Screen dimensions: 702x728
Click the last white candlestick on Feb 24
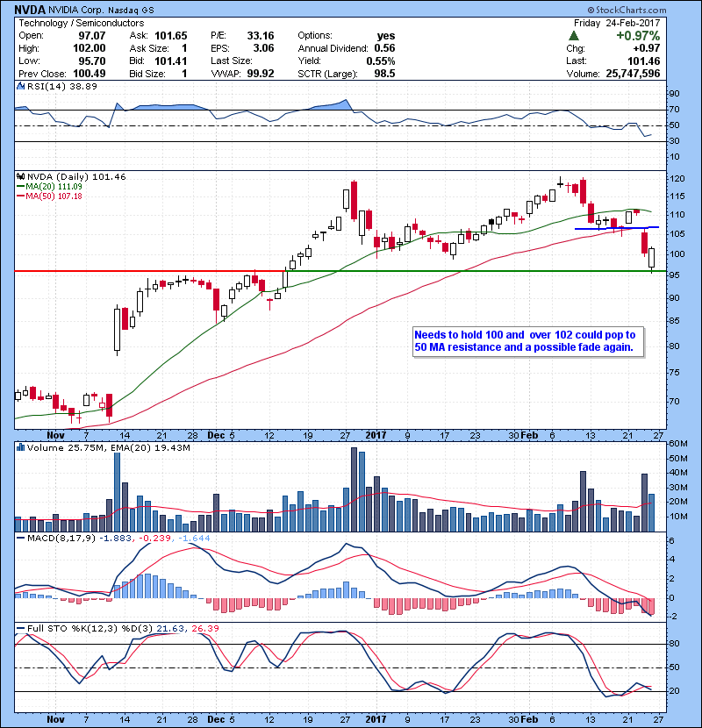[651, 260]
